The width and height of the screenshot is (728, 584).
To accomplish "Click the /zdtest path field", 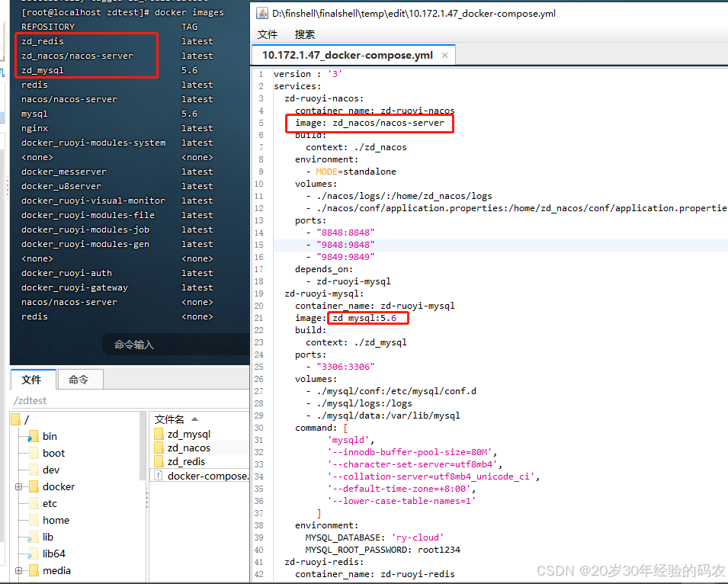I will [x=130, y=400].
